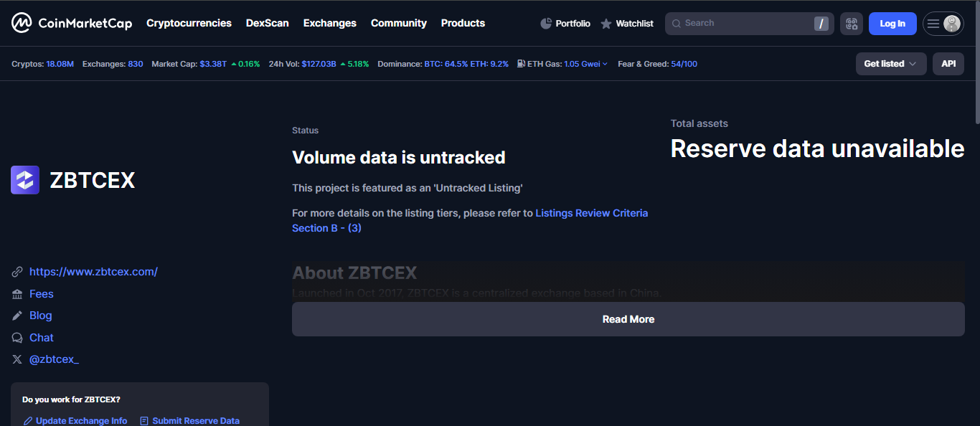Image resolution: width=980 pixels, height=426 pixels.
Task: Click the ZBTCEX exchange logo
Action: point(25,180)
